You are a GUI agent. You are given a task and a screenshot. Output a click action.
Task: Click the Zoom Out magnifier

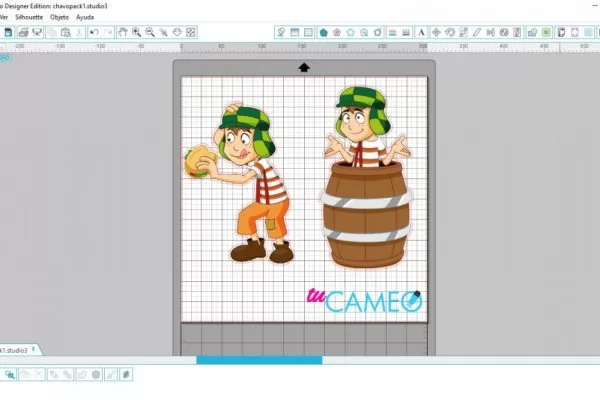coord(150,32)
